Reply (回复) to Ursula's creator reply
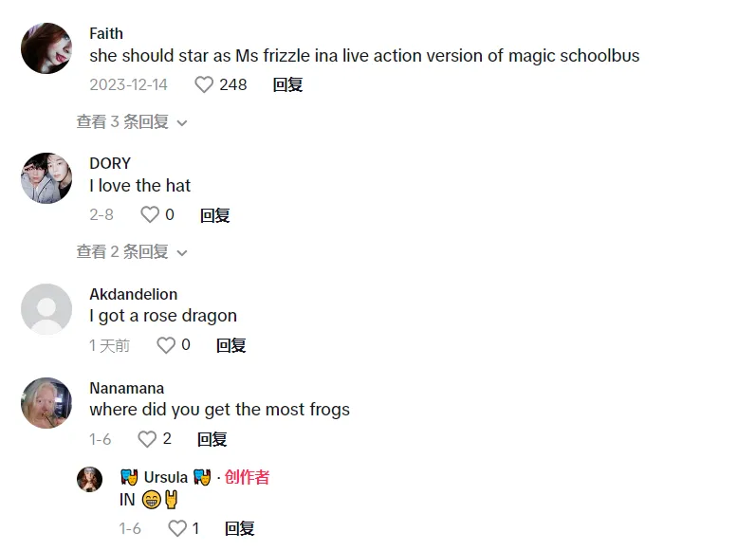The width and height of the screenshot is (756, 551). 240,528
